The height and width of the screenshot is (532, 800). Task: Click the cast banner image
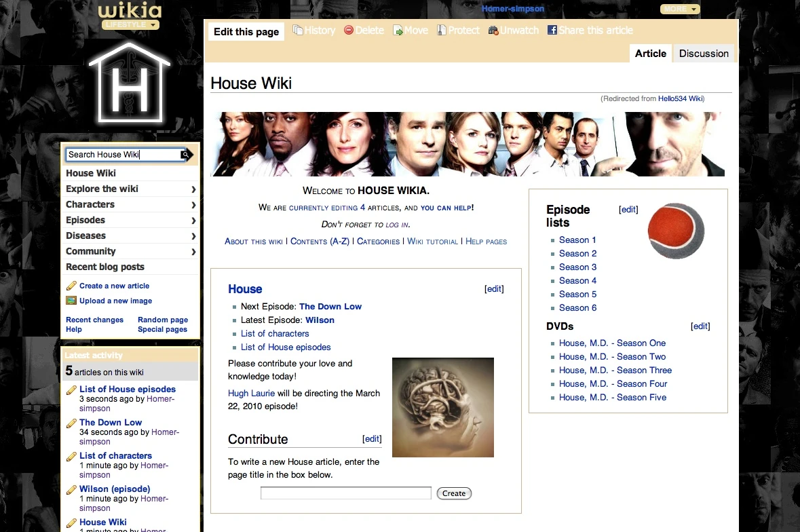[x=468, y=145]
